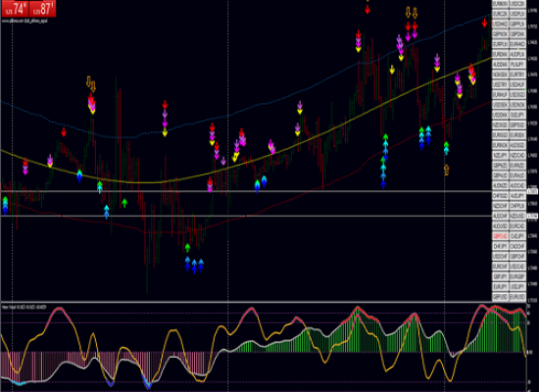Screen dimensions: 539x392
Task: Select the pair of hollow orange down arrows at left
Action: [91, 83]
